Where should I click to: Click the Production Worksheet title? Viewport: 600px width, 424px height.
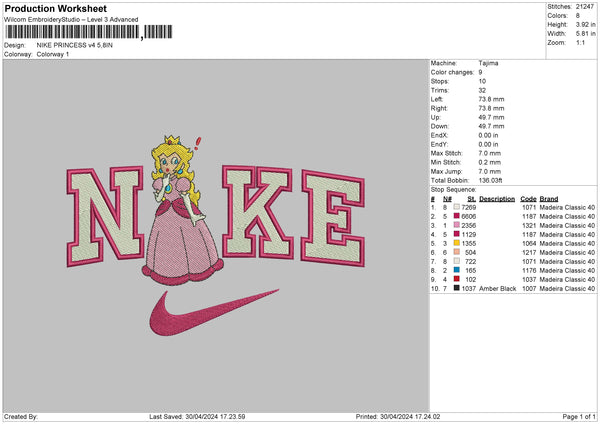tap(55, 8)
